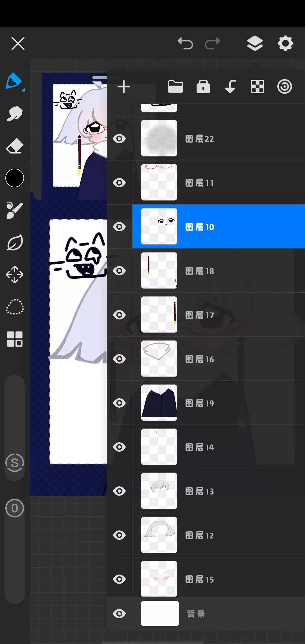Open the black color swatch
305x644 pixels.
point(15,178)
